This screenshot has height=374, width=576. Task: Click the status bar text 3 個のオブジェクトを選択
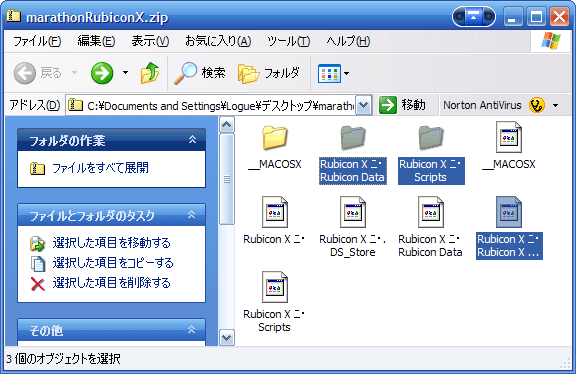click(x=63, y=359)
